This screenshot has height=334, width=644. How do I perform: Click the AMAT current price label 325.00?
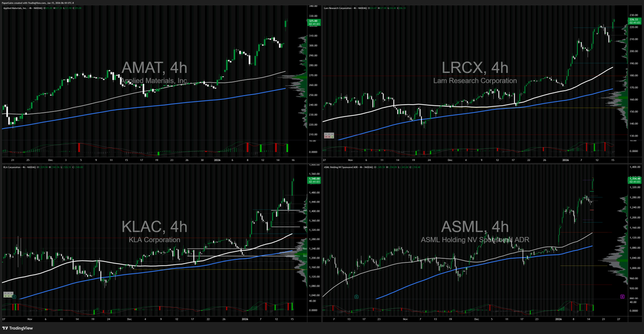(313, 22)
